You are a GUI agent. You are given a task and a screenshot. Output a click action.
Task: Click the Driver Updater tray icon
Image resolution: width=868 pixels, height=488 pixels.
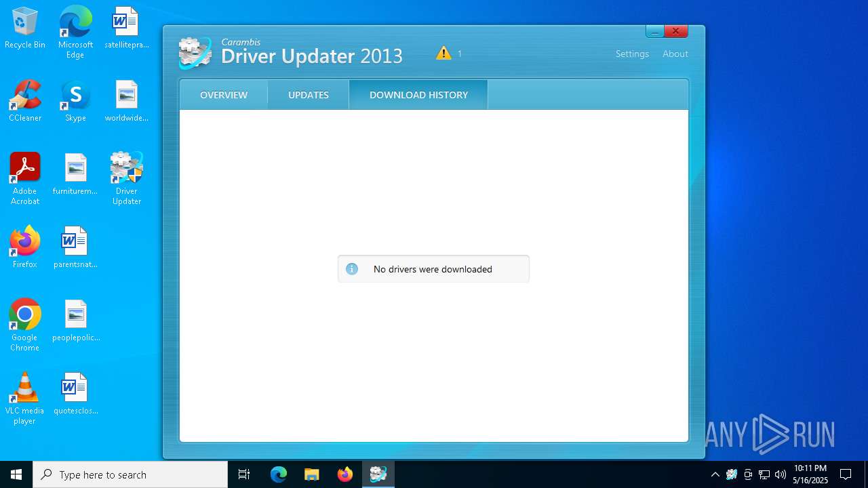coord(732,474)
